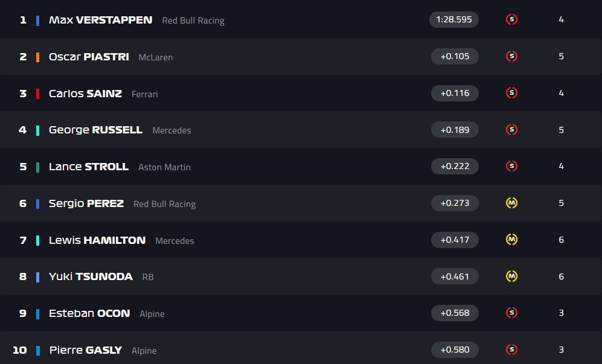Click Hamilton's medium tyre compound icon
This screenshot has width=602, height=364.
[511, 240]
